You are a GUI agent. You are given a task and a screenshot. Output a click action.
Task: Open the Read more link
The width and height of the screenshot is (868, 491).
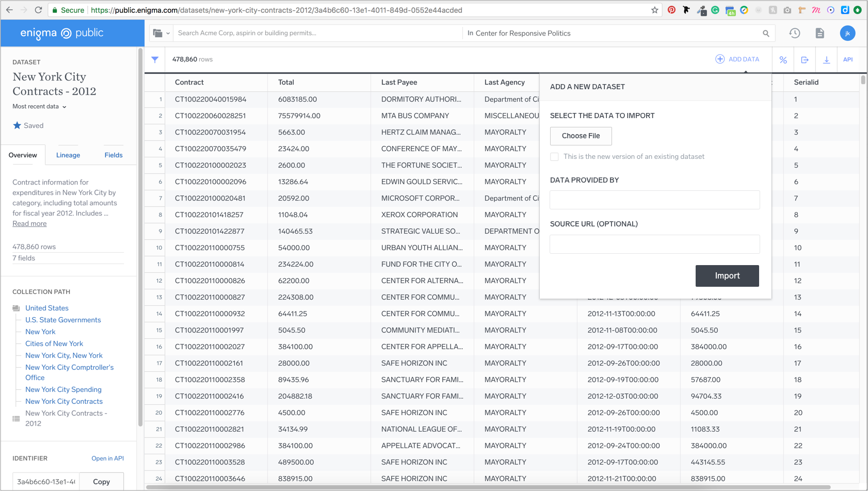[29, 223]
